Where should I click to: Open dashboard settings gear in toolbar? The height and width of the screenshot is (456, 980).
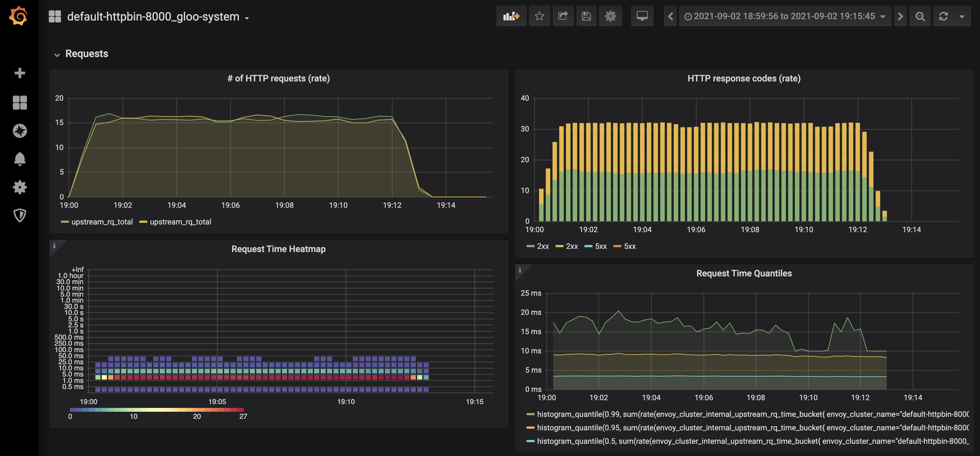tap(610, 16)
